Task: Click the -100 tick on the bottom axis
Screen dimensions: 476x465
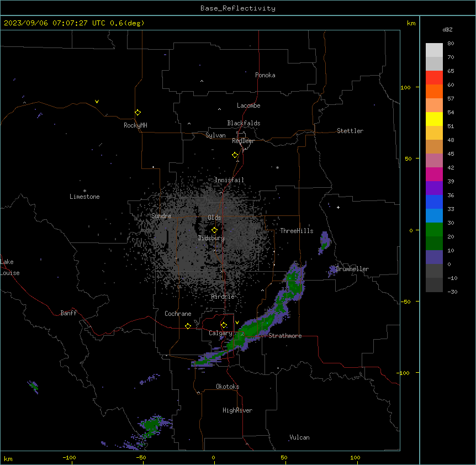Action: tap(69, 457)
